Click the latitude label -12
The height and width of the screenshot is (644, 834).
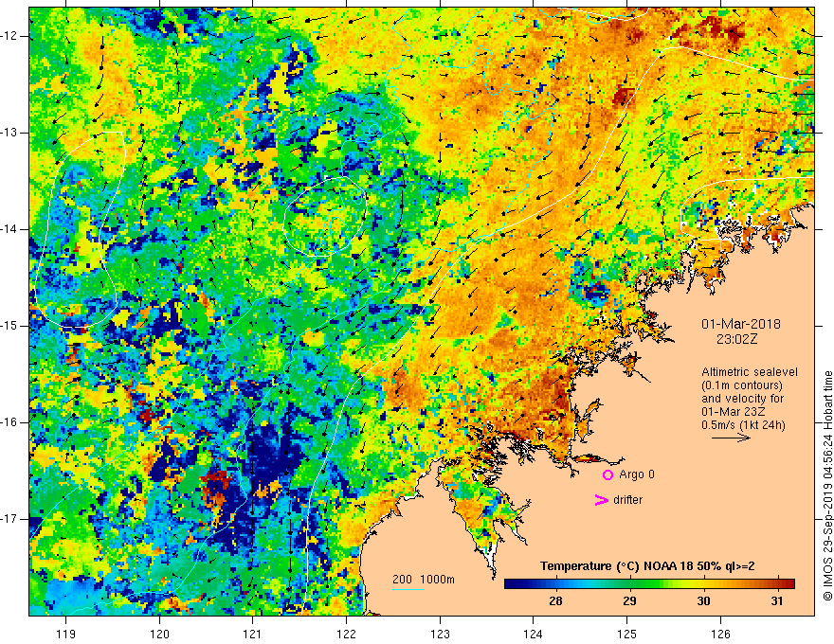pos(9,36)
